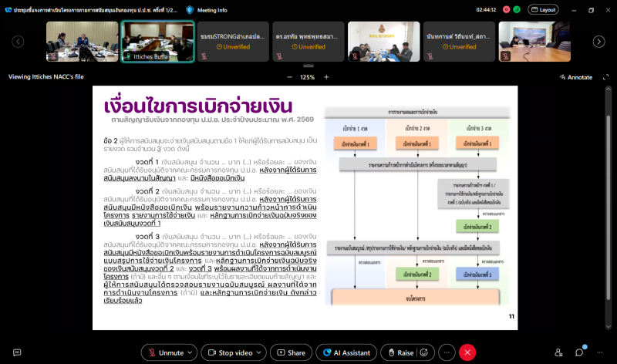Open the participants panel
The image size is (617, 364).
(557, 352)
